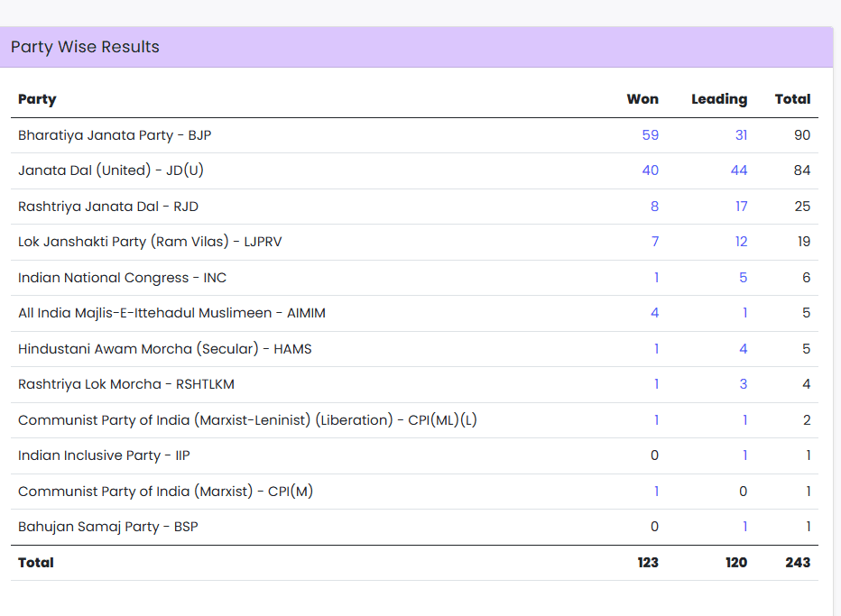Click AIMIM won count 4

click(654, 313)
